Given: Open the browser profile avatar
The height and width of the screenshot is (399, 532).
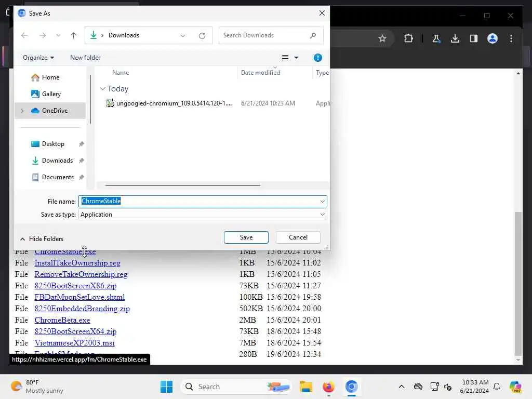Looking at the screenshot, I should [493, 38].
